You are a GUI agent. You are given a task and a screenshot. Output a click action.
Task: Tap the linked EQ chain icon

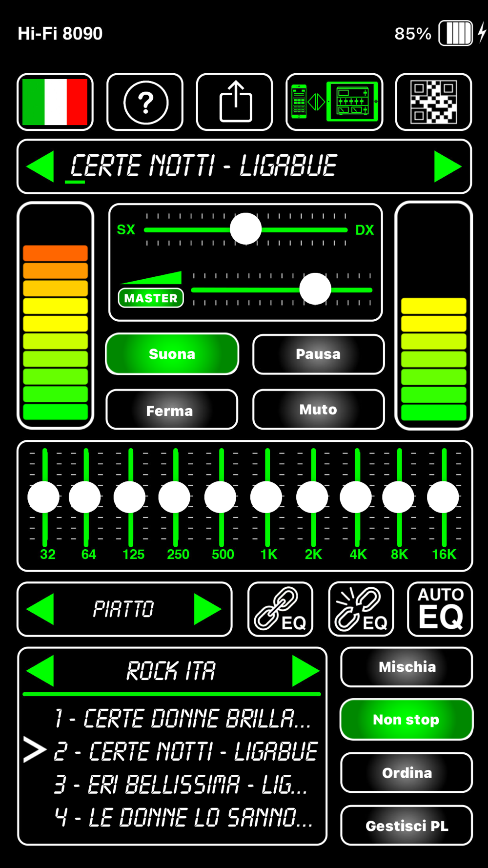[x=281, y=609]
